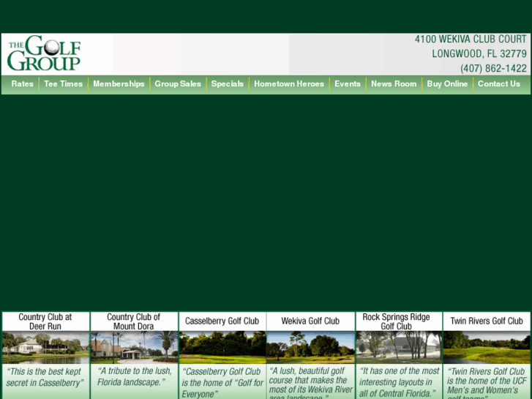Click Casselberry Golf Club title

tap(222, 321)
